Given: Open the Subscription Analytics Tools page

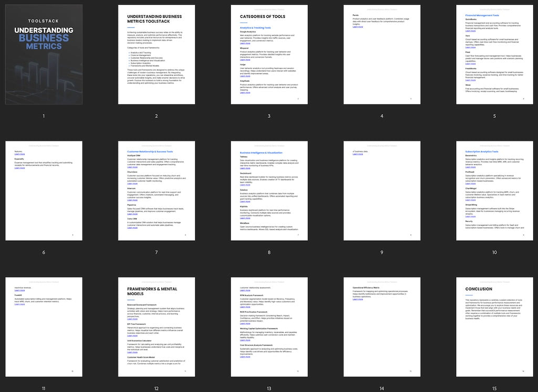Looking at the screenshot, I should tap(494, 190).
